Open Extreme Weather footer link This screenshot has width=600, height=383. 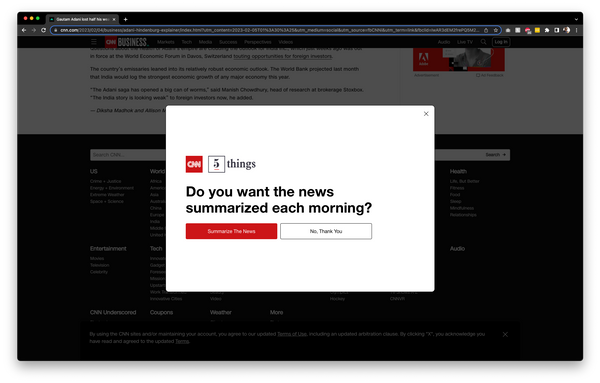click(x=107, y=195)
